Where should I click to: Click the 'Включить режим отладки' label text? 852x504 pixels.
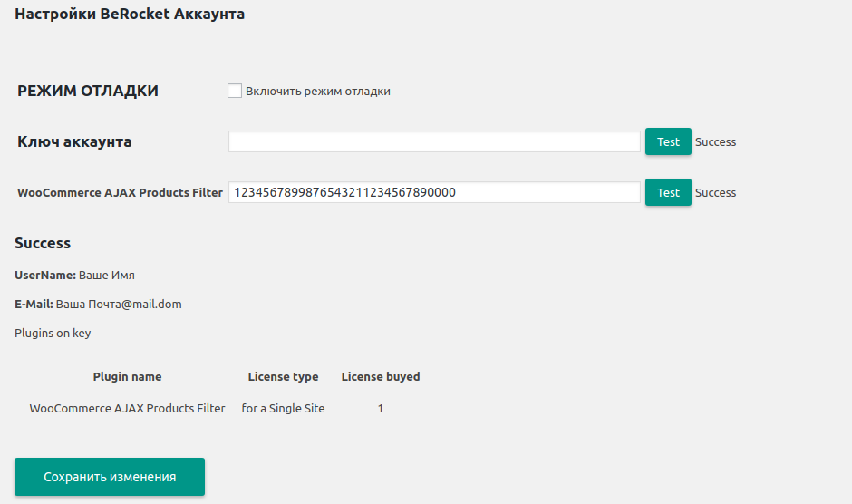point(317,92)
